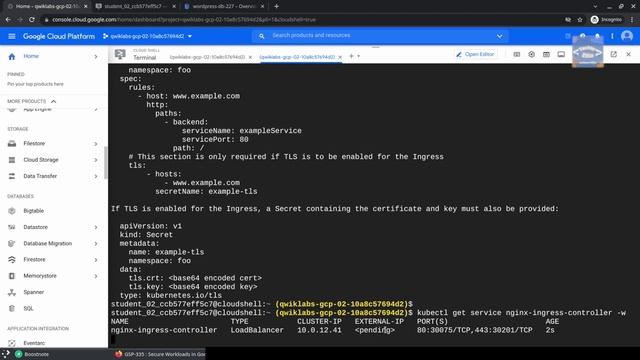The image size is (640, 360).
Task: Switch to the wordpress-db-227 browser tab
Action: pyautogui.click(x=224, y=6)
